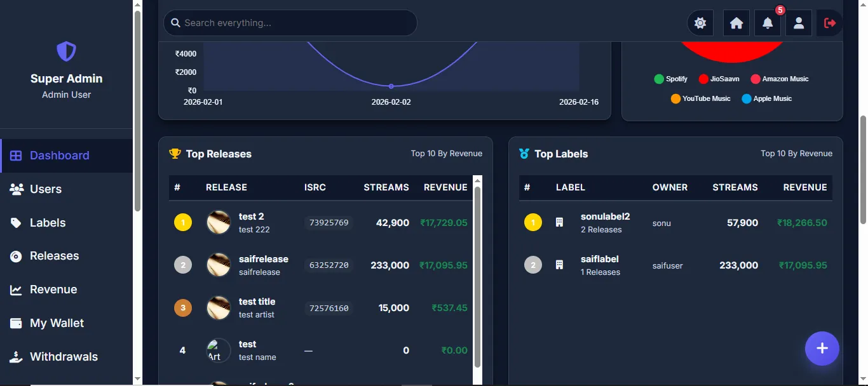Click the medal icon beside Top Labels
This screenshot has height=386, width=868.
tap(524, 154)
